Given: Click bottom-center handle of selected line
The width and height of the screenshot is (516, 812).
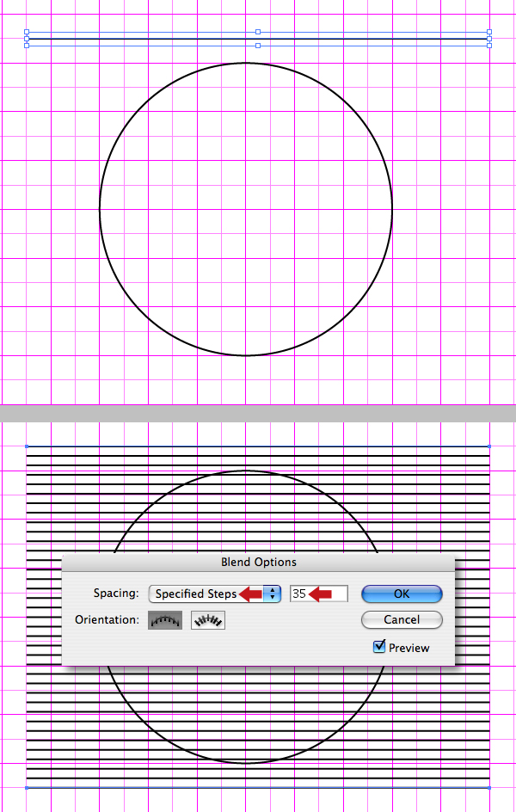Looking at the screenshot, I should (x=258, y=46).
